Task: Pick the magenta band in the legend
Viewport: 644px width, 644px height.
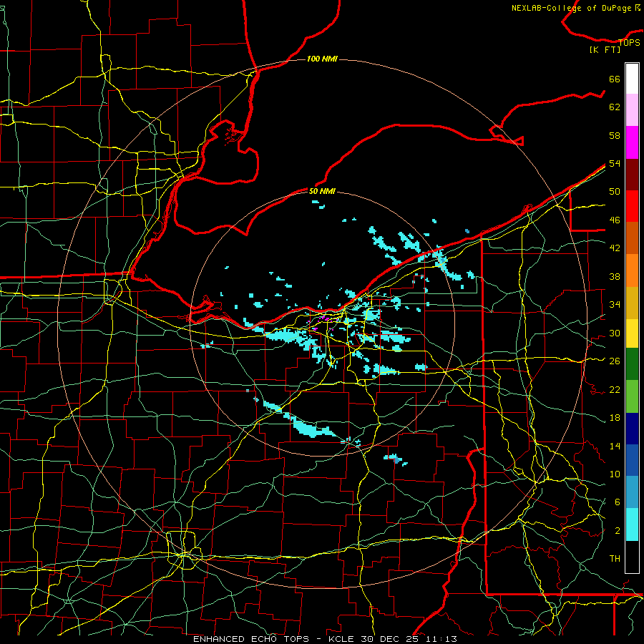Action: (x=632, y=142)
